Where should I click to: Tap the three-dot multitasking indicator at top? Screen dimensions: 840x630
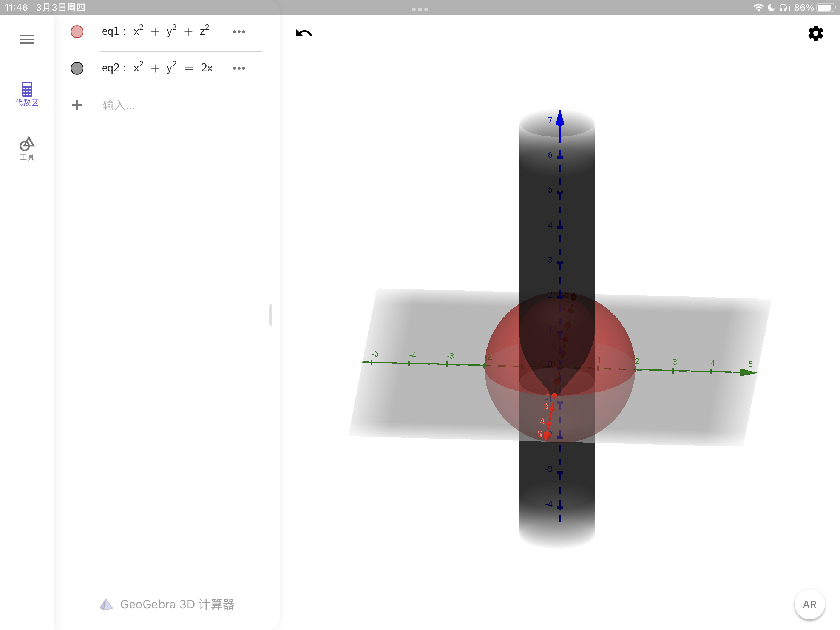coord(420,9)
